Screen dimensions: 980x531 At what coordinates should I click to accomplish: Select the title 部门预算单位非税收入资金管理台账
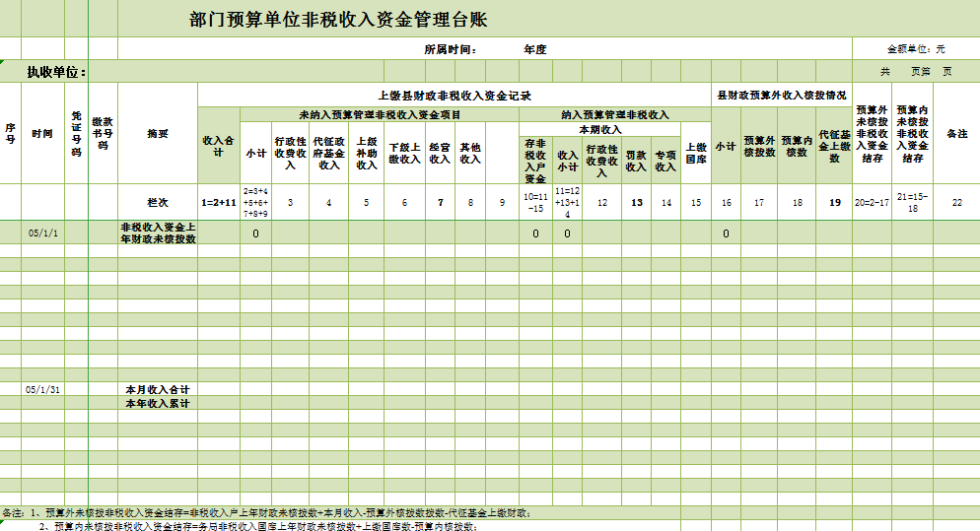[338, 20]
